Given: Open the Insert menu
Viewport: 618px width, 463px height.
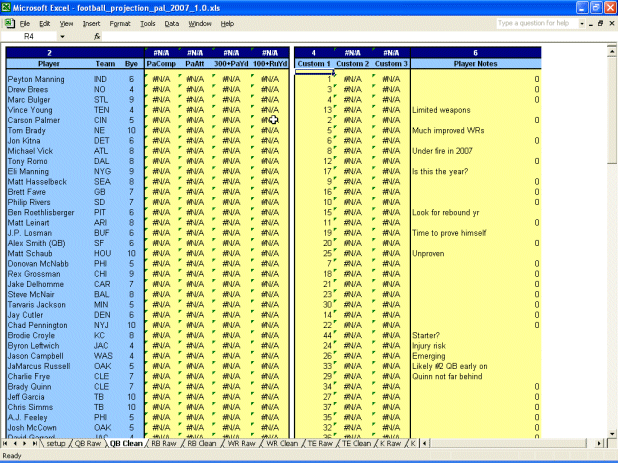Looking at the screenshot, I should (x=91, y=24).
